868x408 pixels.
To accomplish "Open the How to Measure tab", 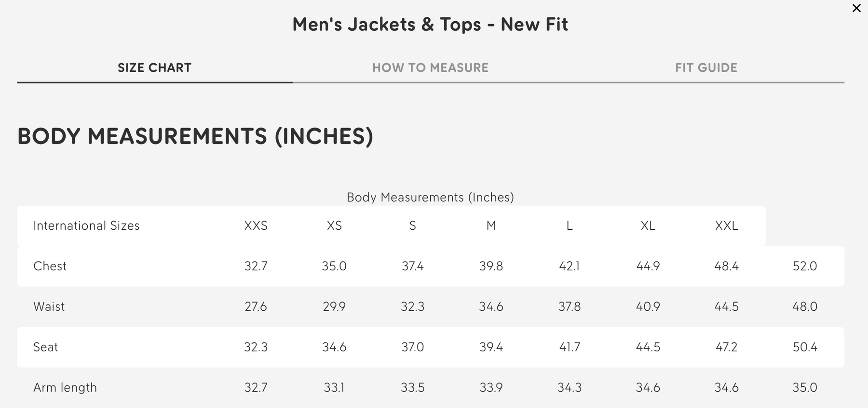I will coord(430,68).
